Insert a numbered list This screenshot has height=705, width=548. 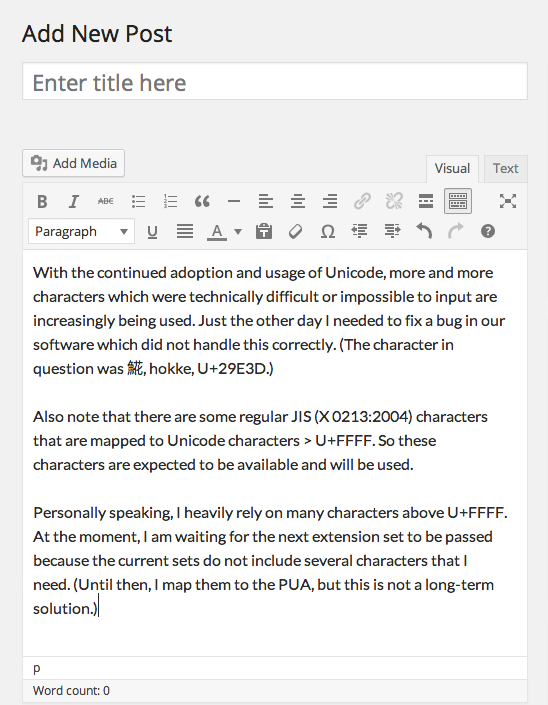point(170,201)
